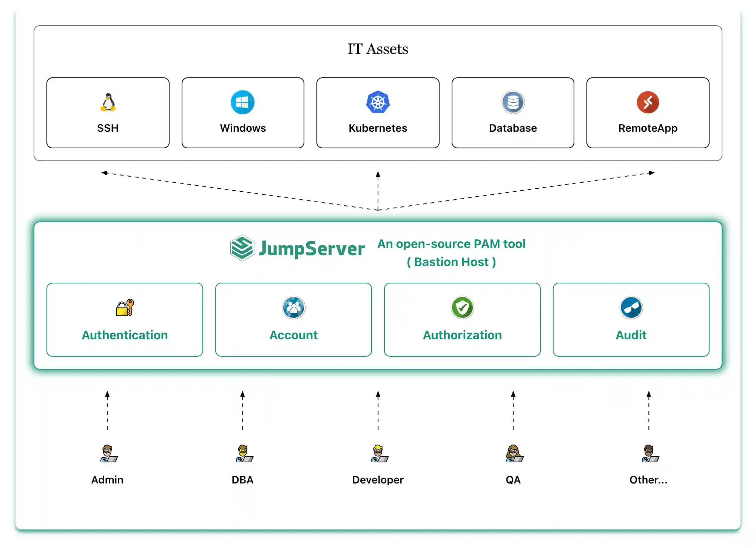Click the IT Assets heading

[378, 49]
